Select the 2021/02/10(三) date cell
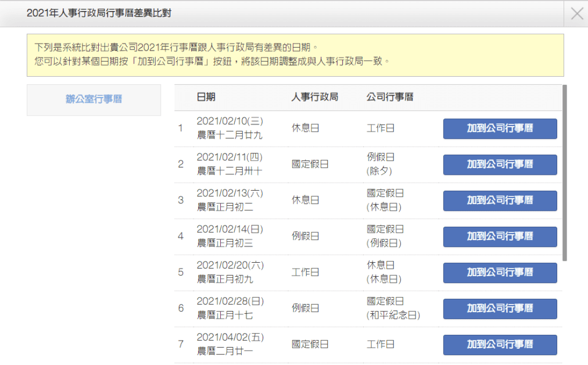The height and width of the screenshot is (365, 588). pyautogui.click(x=230, y=128)
